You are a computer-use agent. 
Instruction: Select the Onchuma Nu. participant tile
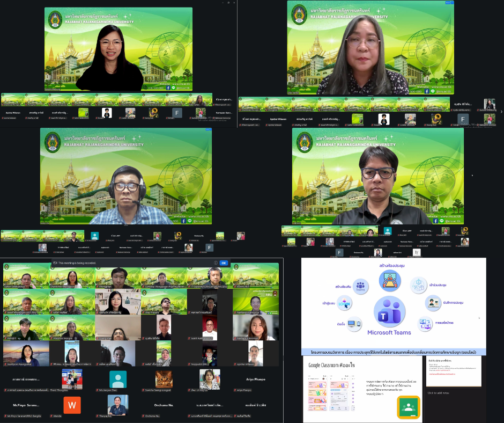164,406
